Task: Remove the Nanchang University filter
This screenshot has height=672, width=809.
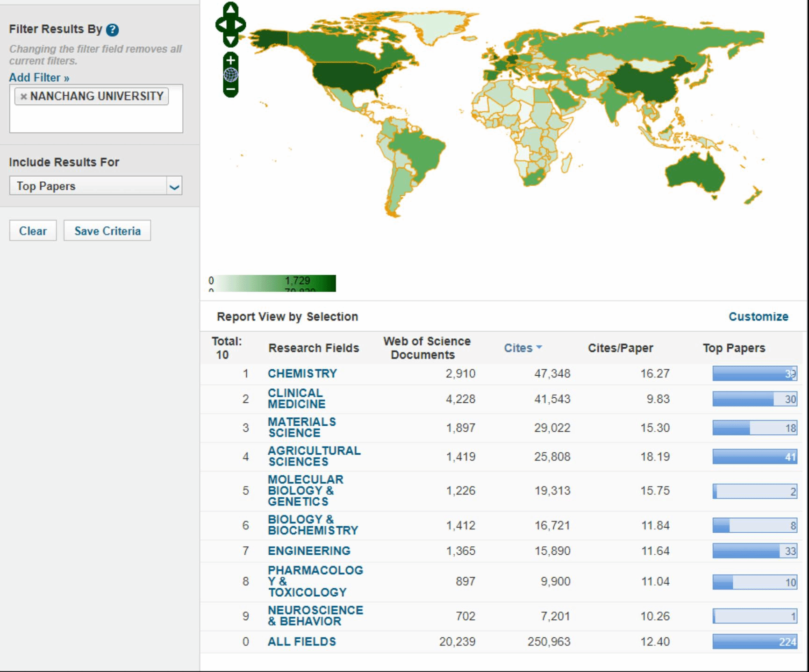Action: tap(23, 97)
